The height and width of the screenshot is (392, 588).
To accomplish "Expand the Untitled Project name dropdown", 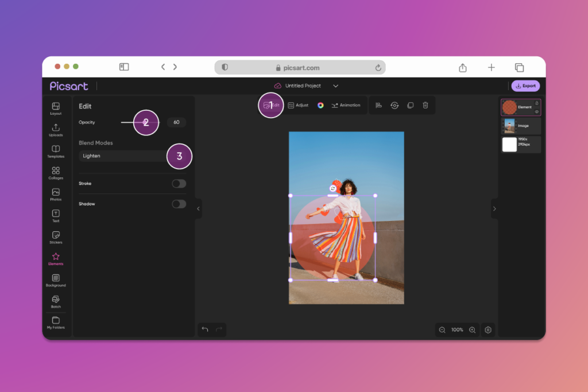I will click(336, 86).
